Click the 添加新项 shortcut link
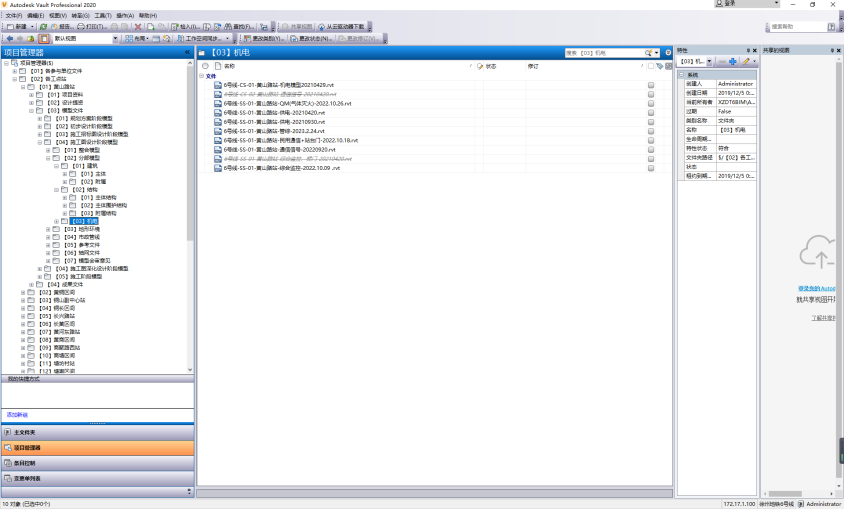The width and height of the screenshot is (844, 509). coord(17,414)
